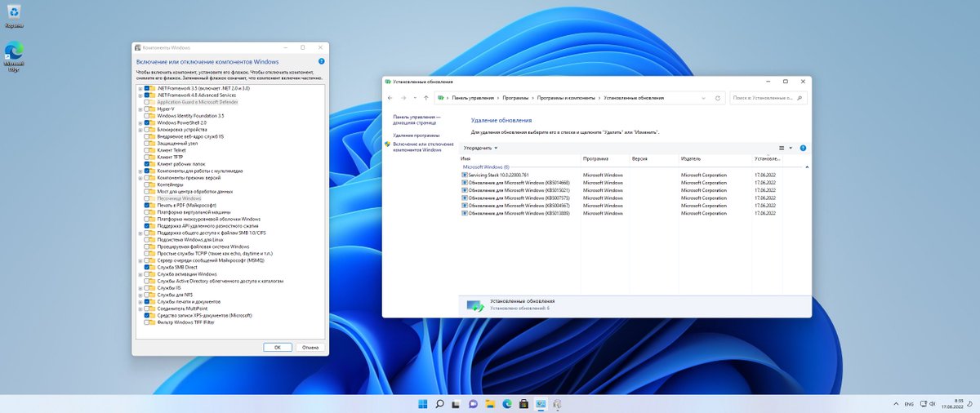Click the large updates icon in details pane

(x=474, y=305)
